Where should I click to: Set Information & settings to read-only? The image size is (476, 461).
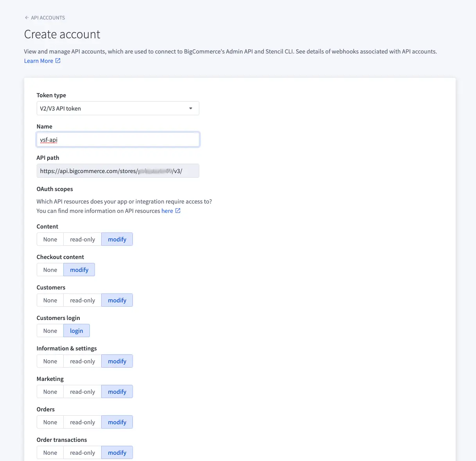click(x=82, y=361)
